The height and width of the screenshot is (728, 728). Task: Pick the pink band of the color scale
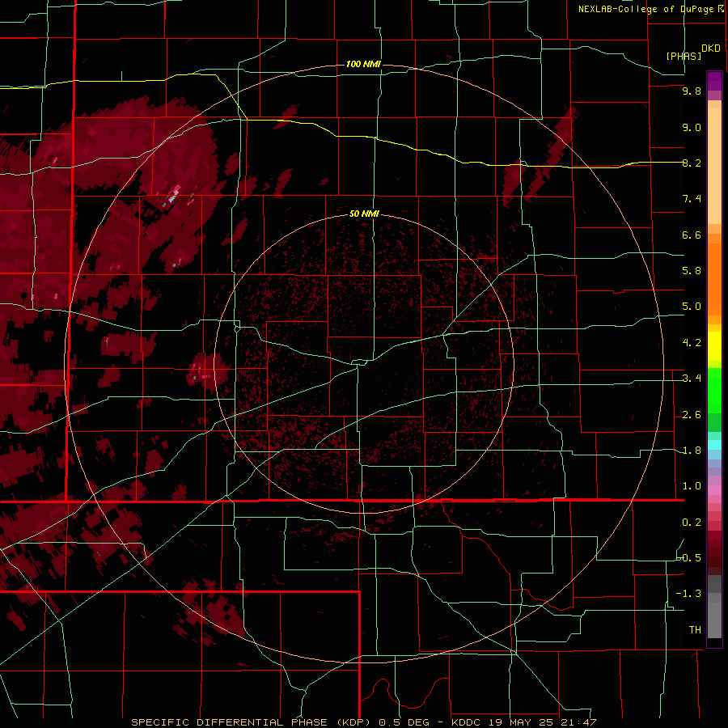[x=714, y=490]
